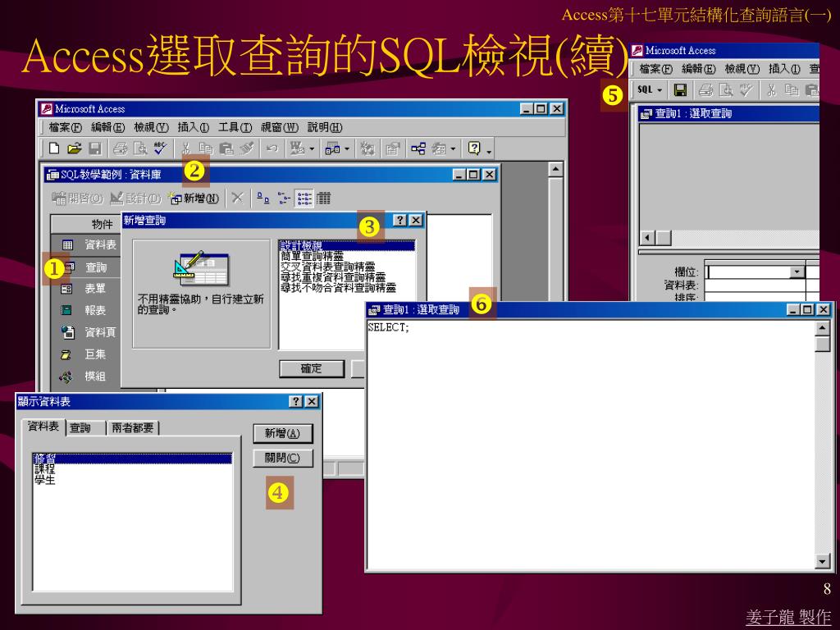Switch to 資料表 tab in 顯示資料表
The height and width of the screenshot is (630, 840).
click(x=43, y=427)
